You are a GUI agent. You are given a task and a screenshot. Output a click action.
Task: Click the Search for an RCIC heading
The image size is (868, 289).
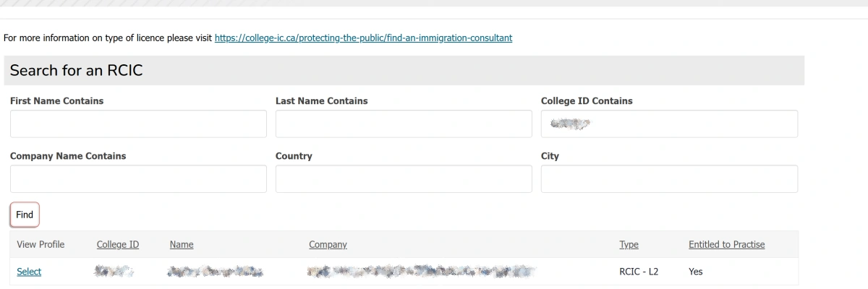point(76,70)
